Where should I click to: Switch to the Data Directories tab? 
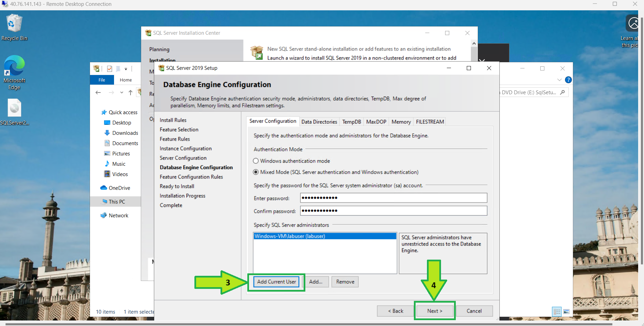click(319, 122)
